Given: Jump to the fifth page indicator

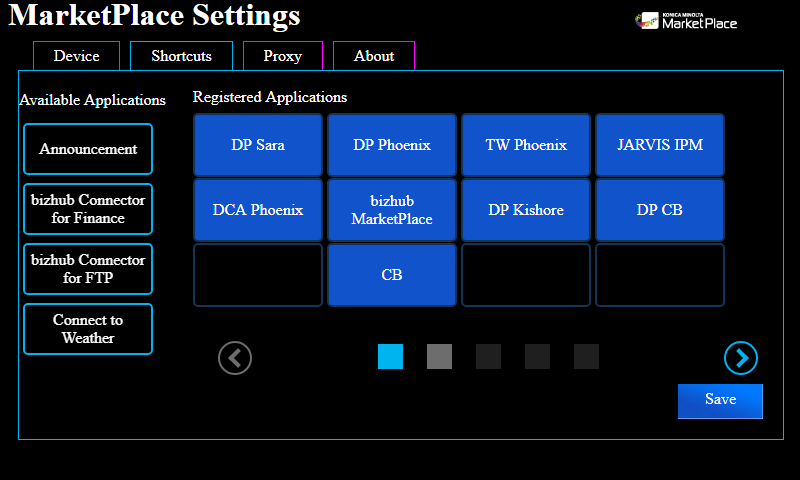Looking at the screenshot, I should click(x=586, y=357).
